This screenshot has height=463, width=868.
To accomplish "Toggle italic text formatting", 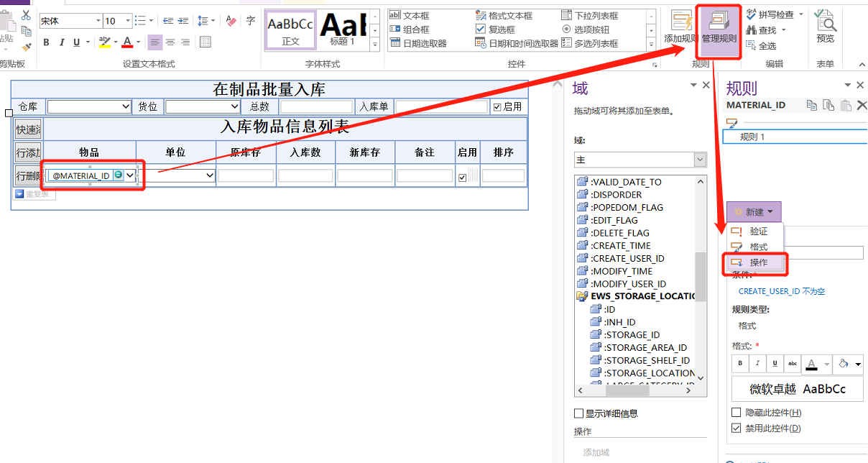I will 62,42.
